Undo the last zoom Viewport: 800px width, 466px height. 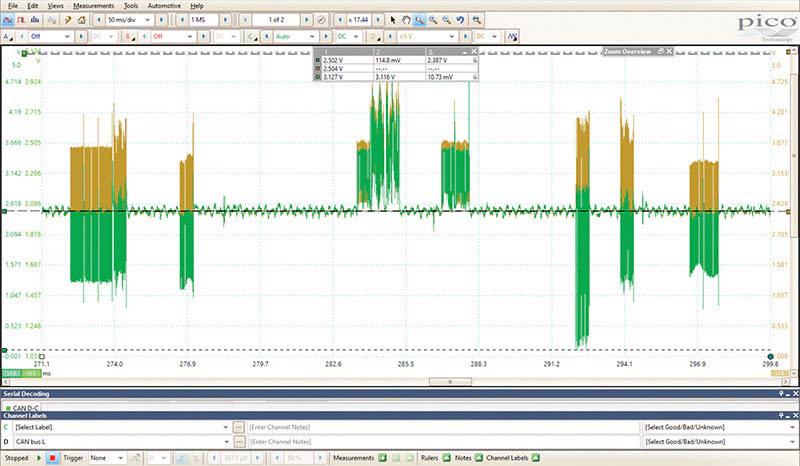(460, 20)
